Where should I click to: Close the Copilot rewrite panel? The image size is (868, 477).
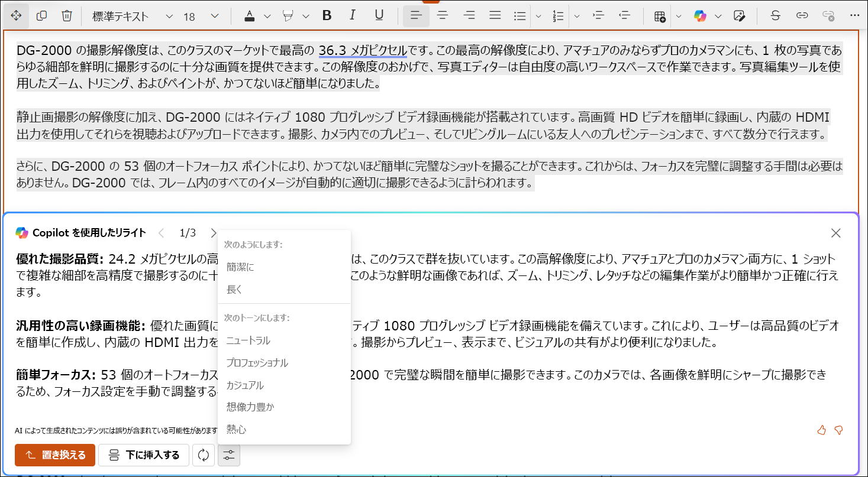[835, 233]
